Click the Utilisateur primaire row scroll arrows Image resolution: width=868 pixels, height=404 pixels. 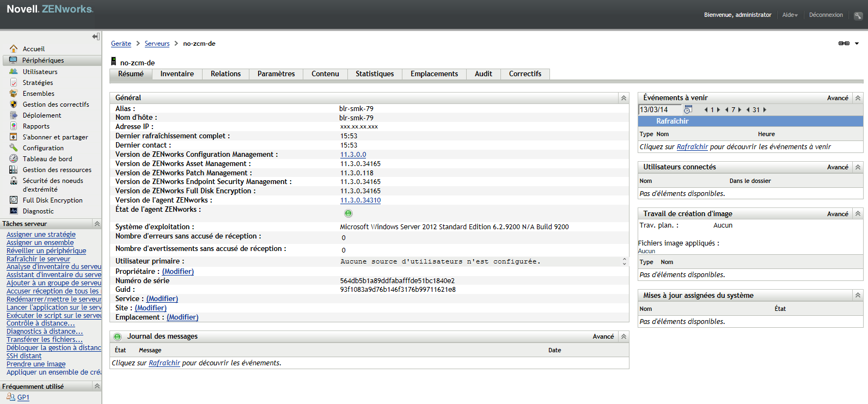625,262
